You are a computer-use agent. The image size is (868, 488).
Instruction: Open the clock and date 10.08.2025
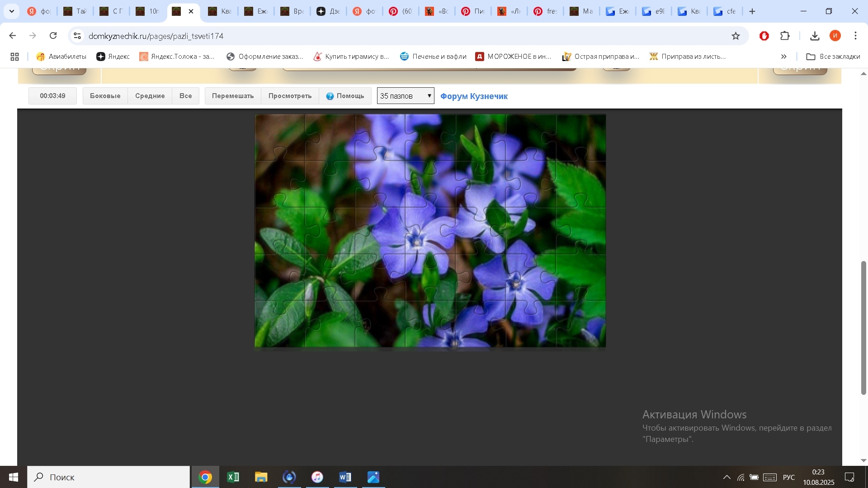coord(819,477)
